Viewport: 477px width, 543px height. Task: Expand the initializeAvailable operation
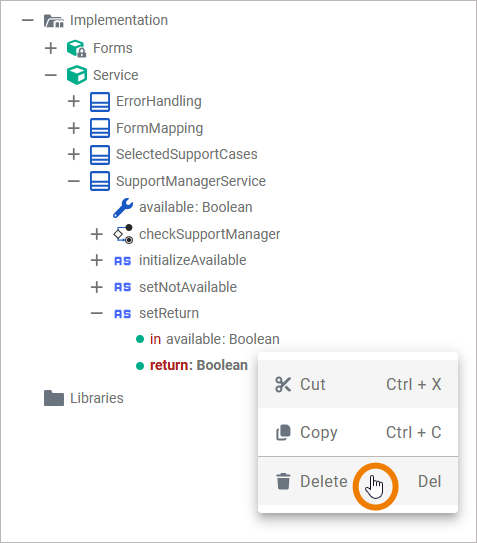click(x=97, y=260)
